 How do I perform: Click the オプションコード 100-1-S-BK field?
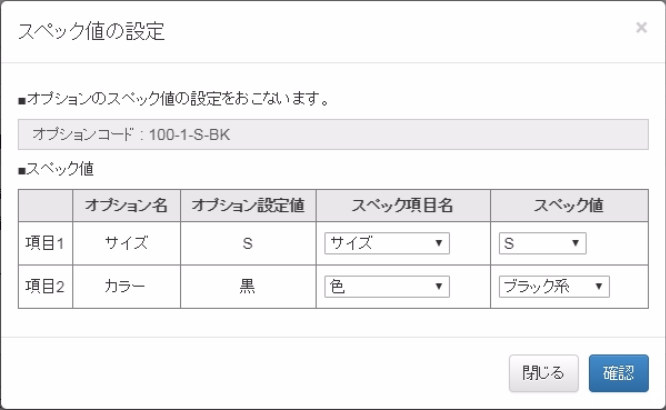333,135
